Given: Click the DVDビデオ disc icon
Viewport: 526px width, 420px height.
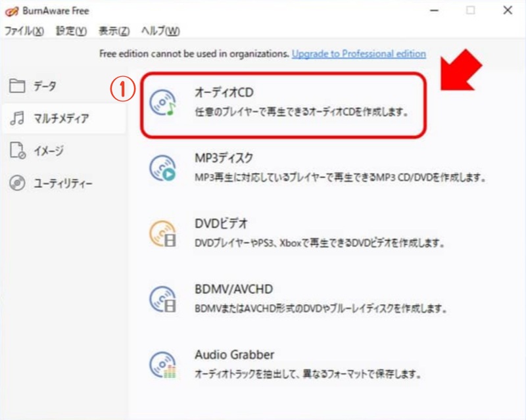Looking at the screenshot, I should 162,233.
